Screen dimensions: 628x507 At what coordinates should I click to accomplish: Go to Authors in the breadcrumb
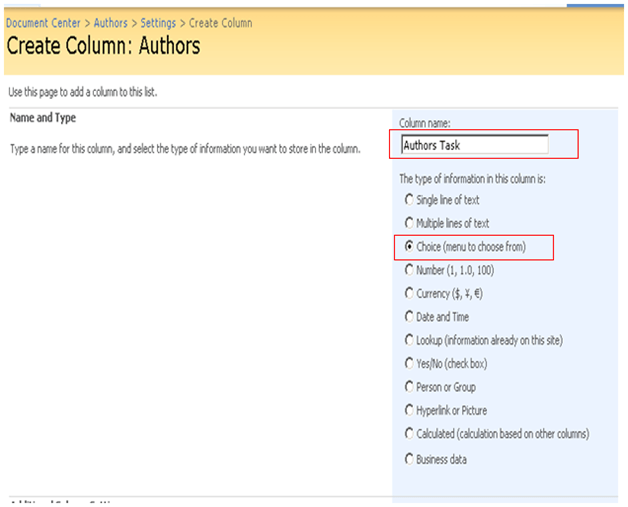tap(111, 23)
